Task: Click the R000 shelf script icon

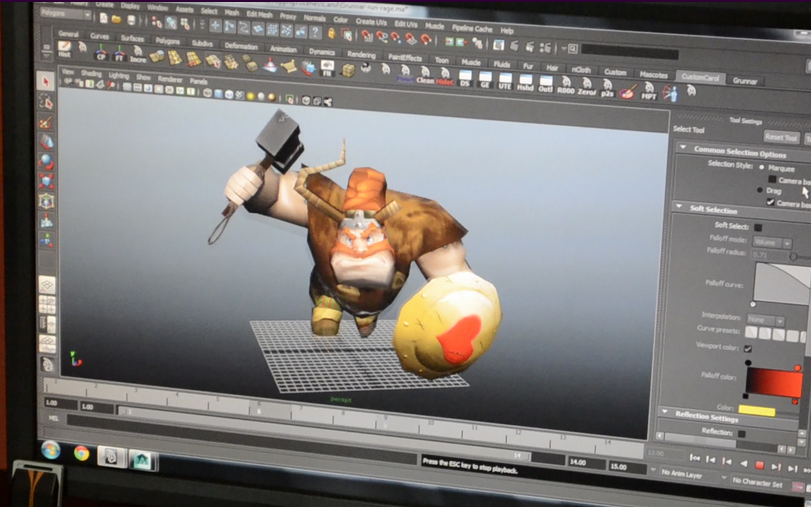Action: 566,85
